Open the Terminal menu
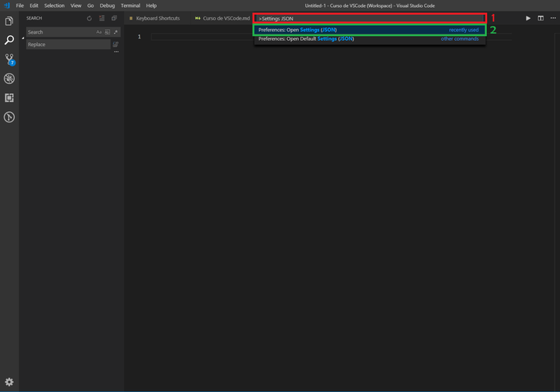The width and height of the screenshot is (560, 392). pos(130,5)
